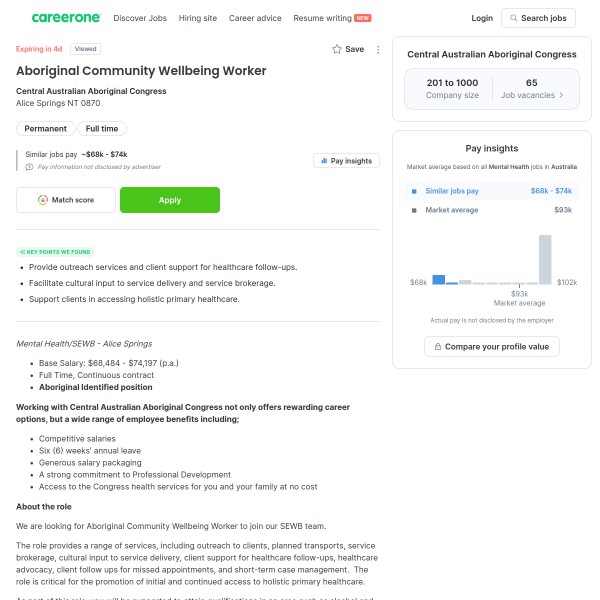Click the Match score icon button
The width and height of the screenshot is (600, 600).
tap(43, 200)
